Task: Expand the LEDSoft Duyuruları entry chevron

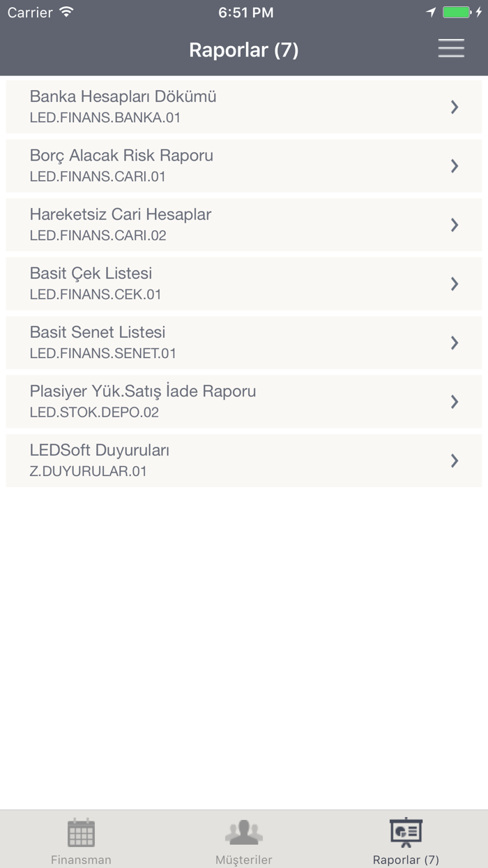Action: 455,461
